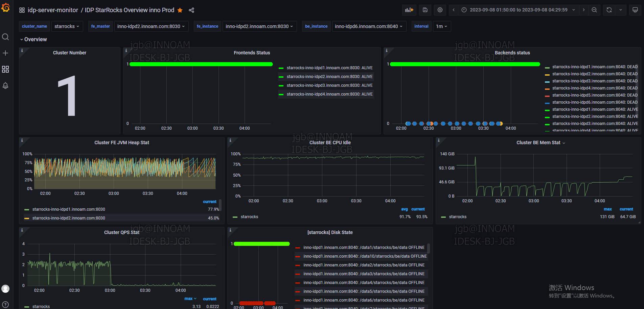
Task: Open Cluster Number panel title menu
Action: click(70, 53)
